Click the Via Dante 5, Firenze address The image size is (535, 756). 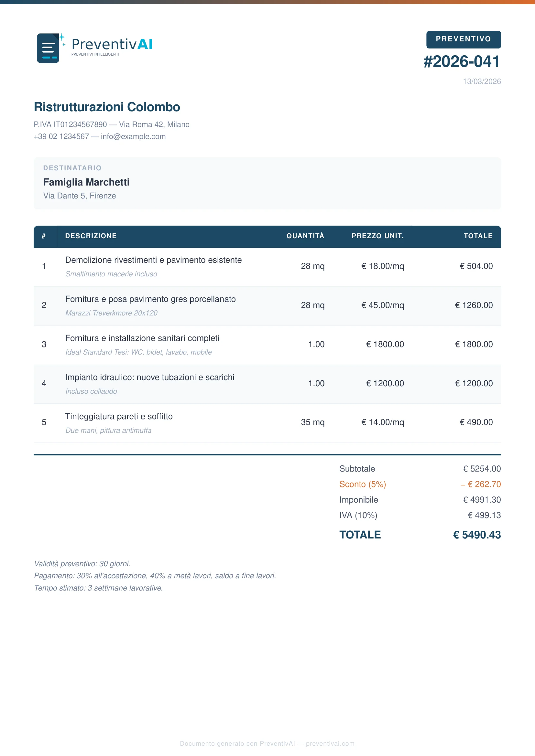79,196
